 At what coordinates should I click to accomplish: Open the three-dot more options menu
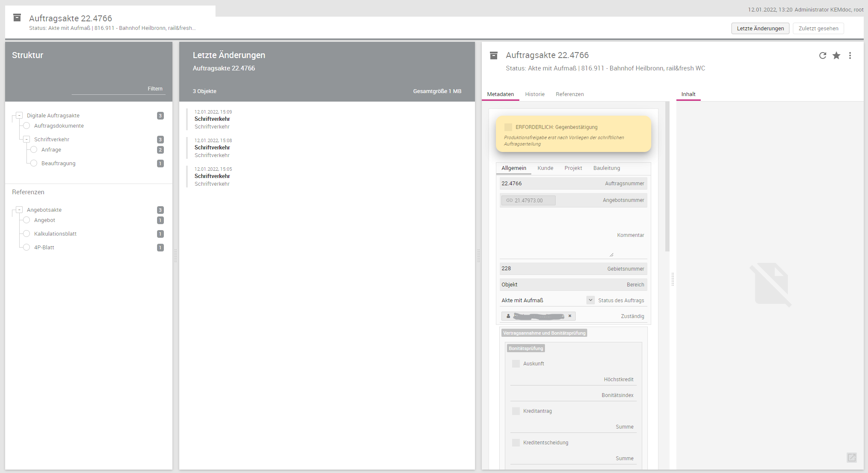point(850,55)
